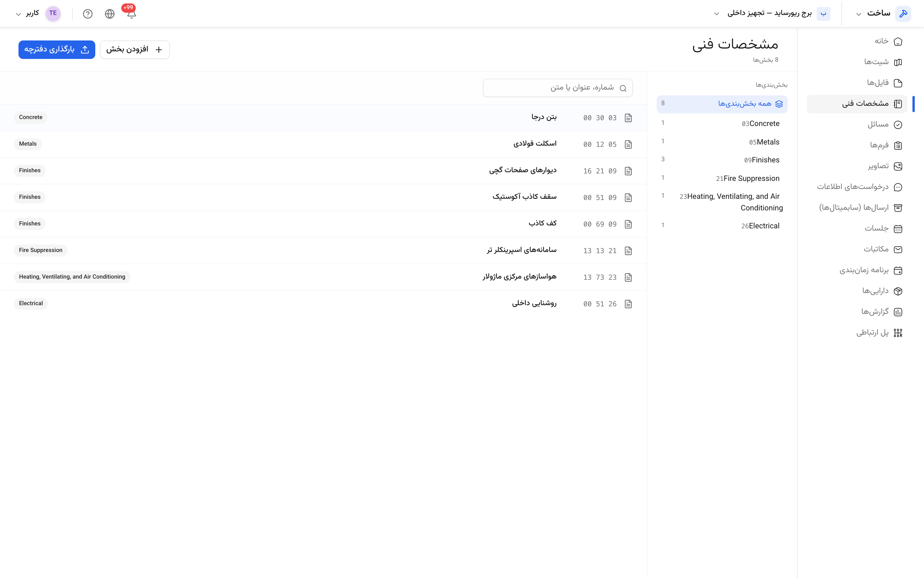Click the globe language icon
Screen dimensions: 924x578
pyautogui.click(x=110, y=14)
